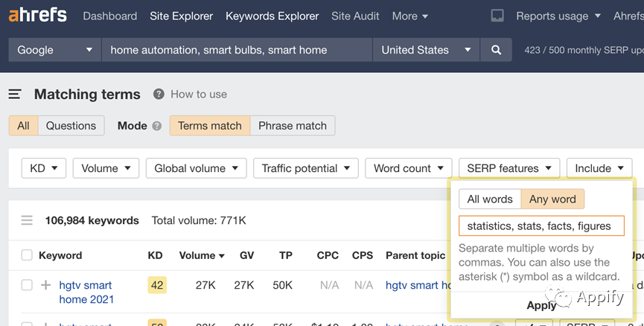This screenshot has height=326, width=644.
Task: Click the Mode help question icon
Action: [x=157, y=126]
